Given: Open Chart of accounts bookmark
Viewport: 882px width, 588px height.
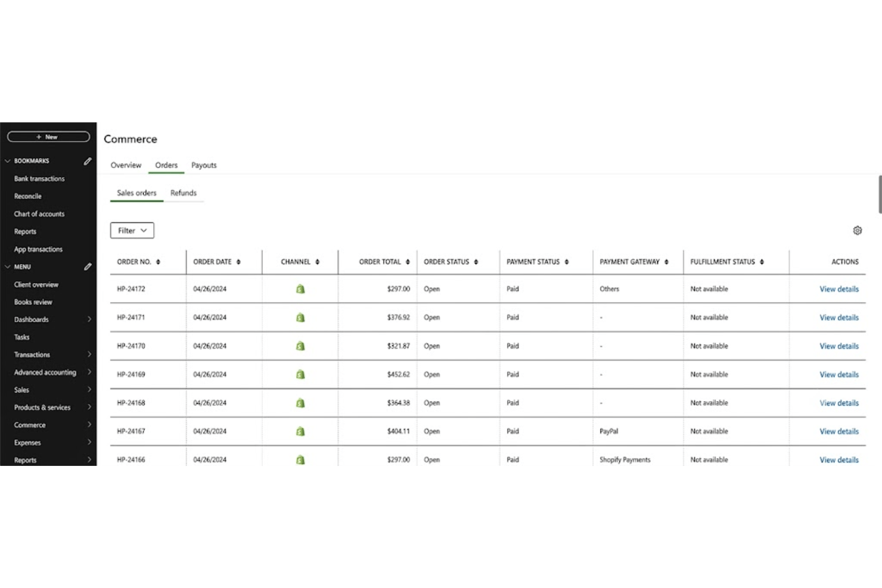Looking at the screenshot, I should click(39, 214).
